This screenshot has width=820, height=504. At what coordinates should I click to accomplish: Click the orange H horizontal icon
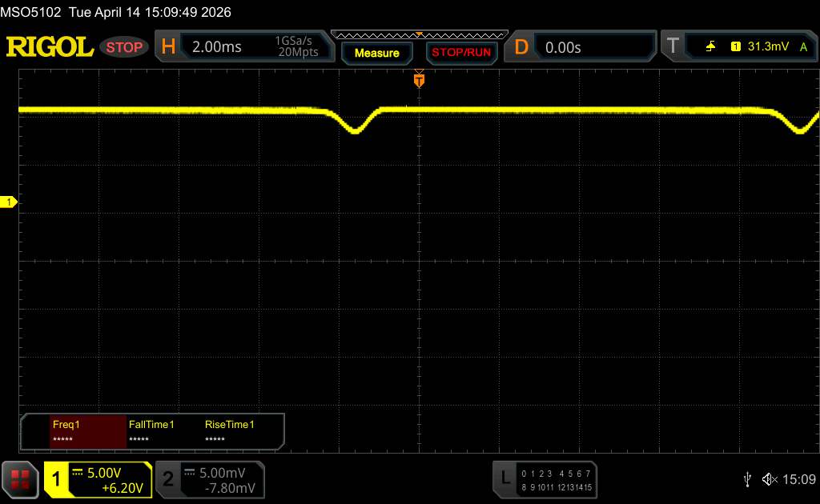[x=168, y=47]
